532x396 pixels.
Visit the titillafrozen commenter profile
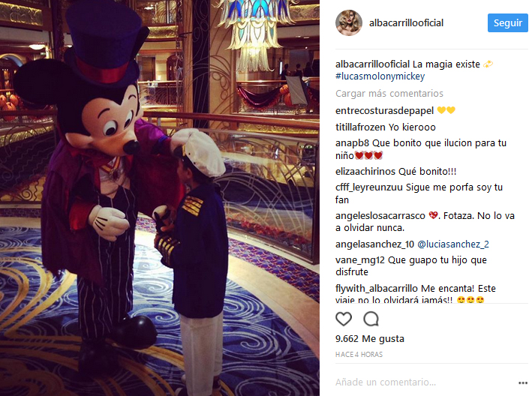point(360,127)
